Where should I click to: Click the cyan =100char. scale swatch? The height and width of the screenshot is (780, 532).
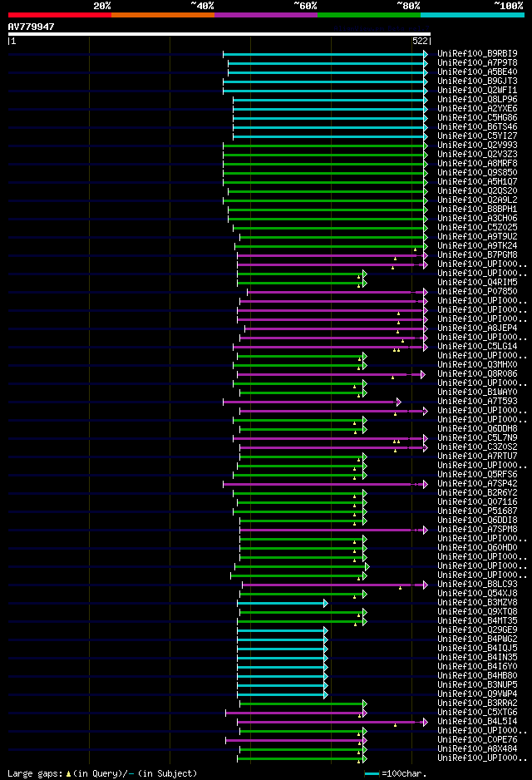click(372, 773)
